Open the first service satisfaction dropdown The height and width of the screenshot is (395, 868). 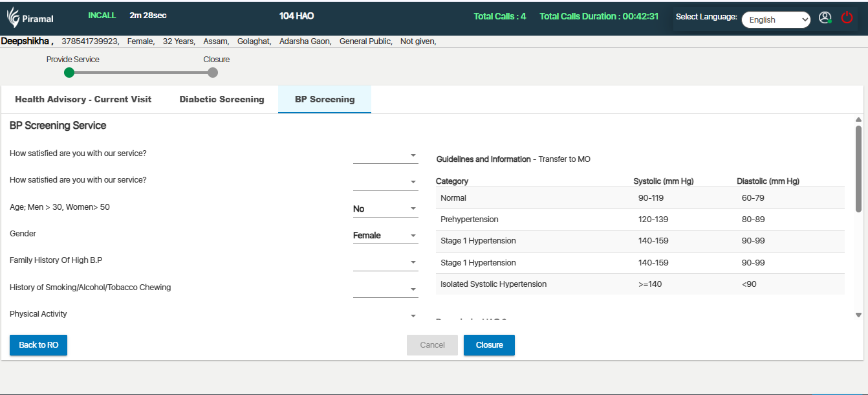coord(385,155)
